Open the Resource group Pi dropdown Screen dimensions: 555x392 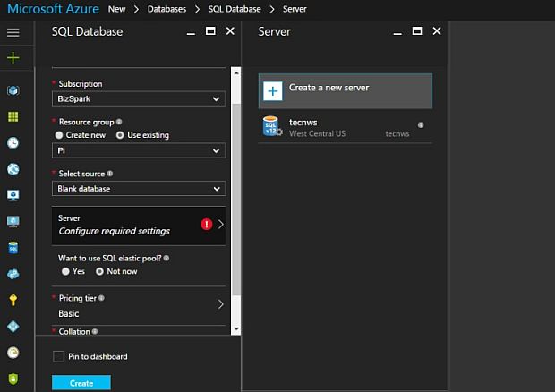[139, 150]
